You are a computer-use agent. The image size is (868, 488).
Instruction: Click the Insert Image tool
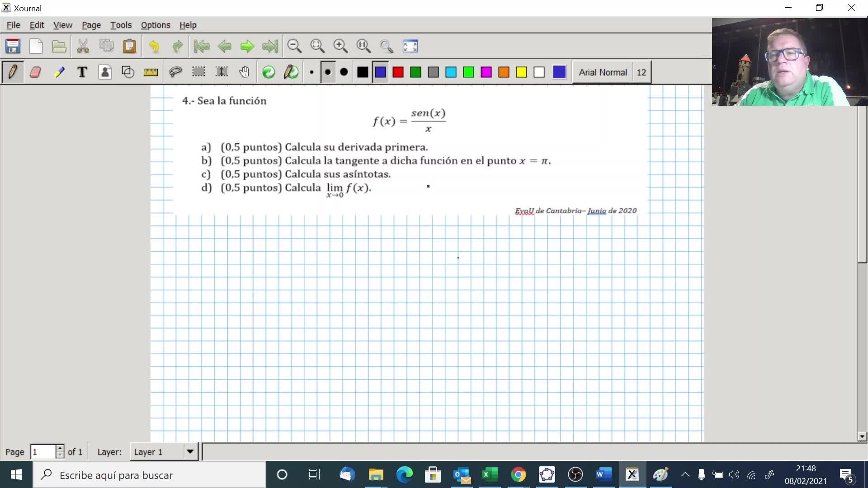(105, 72)
